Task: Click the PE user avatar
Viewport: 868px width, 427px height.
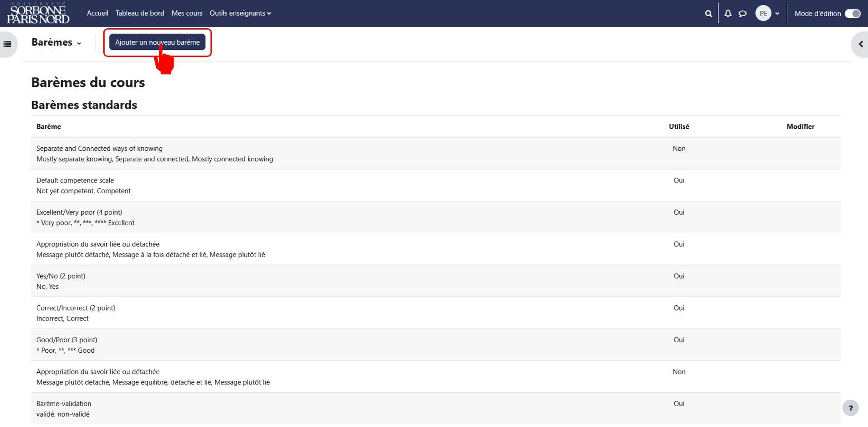Action: pyautogui.click(x=763, y=13)
